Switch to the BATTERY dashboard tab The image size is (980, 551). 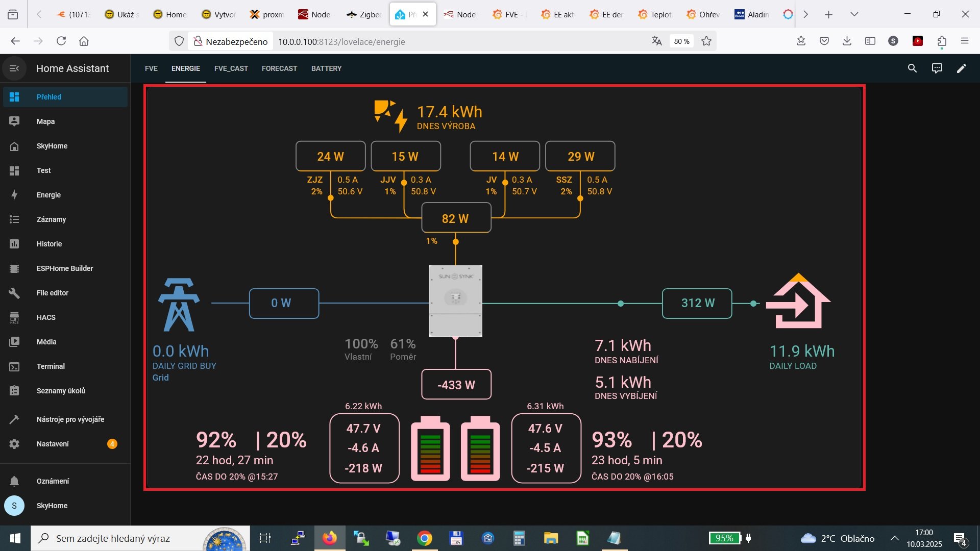pos(326,68)
